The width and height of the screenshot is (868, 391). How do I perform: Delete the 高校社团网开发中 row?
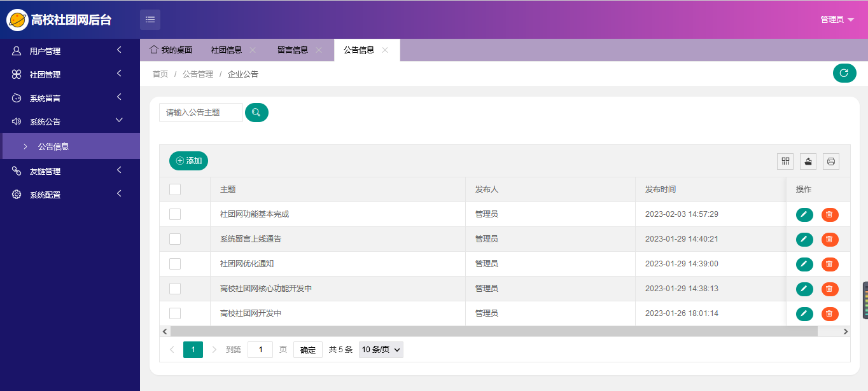(830, 314)
